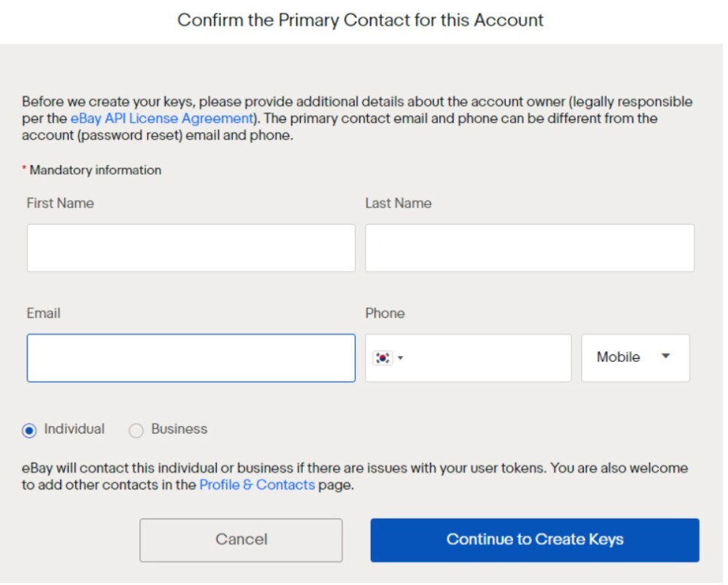Select the Business radio button
The height and width of the screenshot is (585, 728).
point(136,430)
